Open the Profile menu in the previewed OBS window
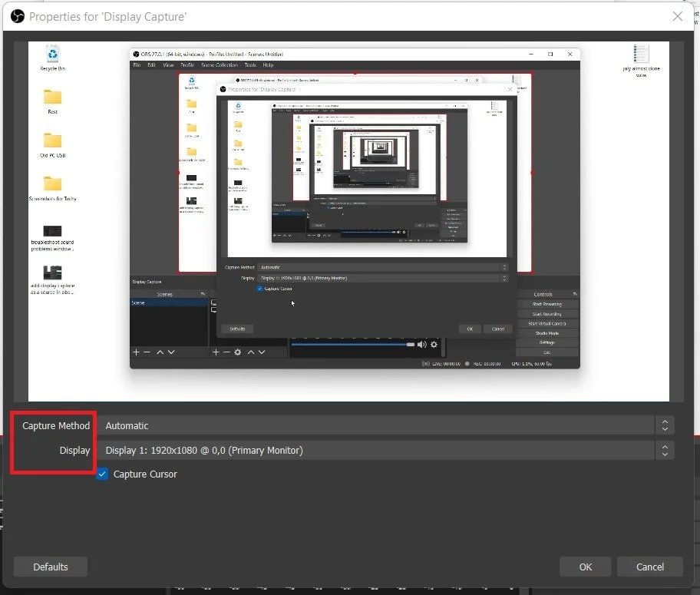 click(x=187, y=64)
